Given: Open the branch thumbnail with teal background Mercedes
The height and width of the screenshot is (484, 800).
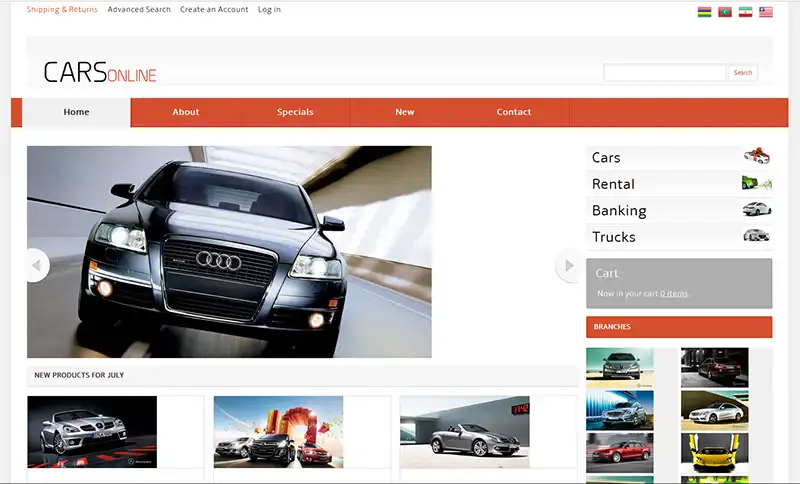Looking at the screenshot, I should tap(619, 368).
